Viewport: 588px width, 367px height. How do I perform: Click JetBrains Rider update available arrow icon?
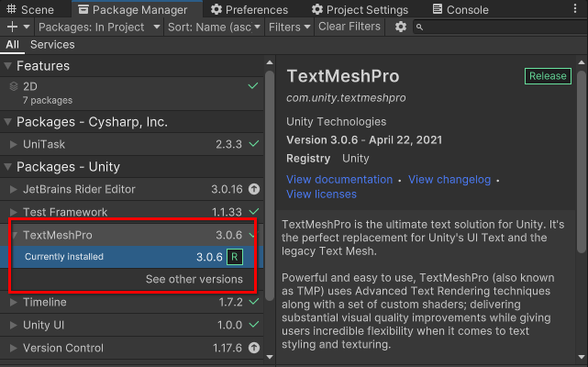click(254, 190)
